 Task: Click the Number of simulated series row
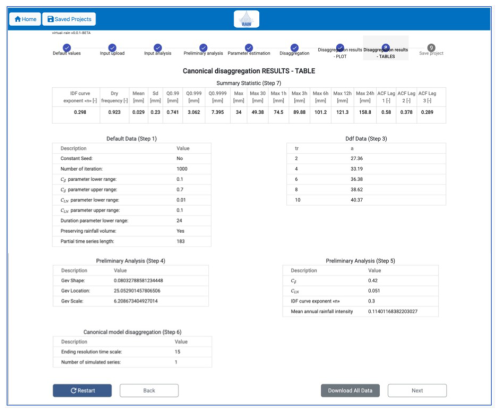(132, 362)
